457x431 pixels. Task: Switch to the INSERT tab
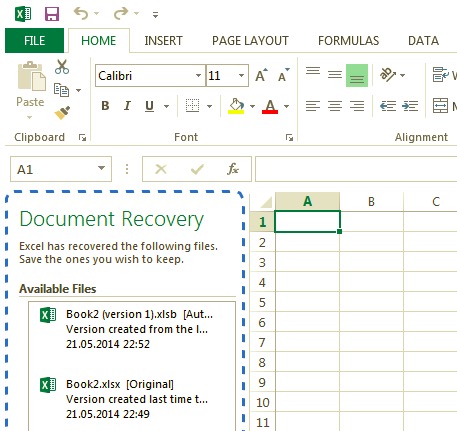tap(163, 41)
